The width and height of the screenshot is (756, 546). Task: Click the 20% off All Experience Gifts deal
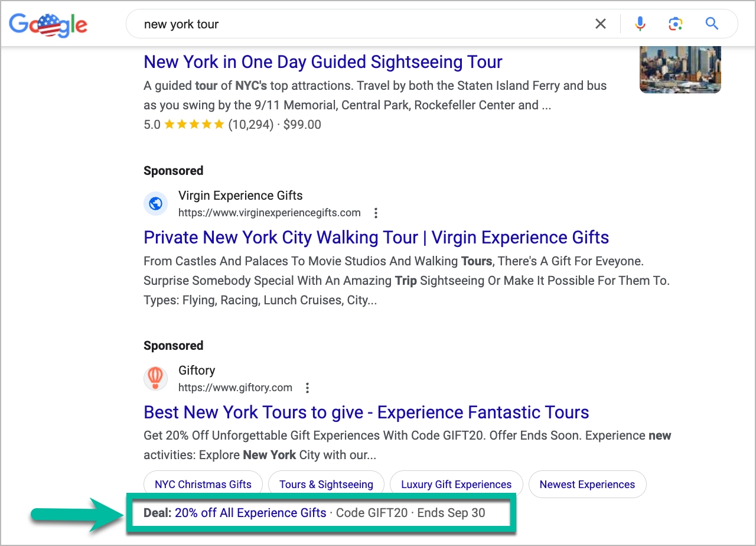pyautogui.click(x=250, y=513)
